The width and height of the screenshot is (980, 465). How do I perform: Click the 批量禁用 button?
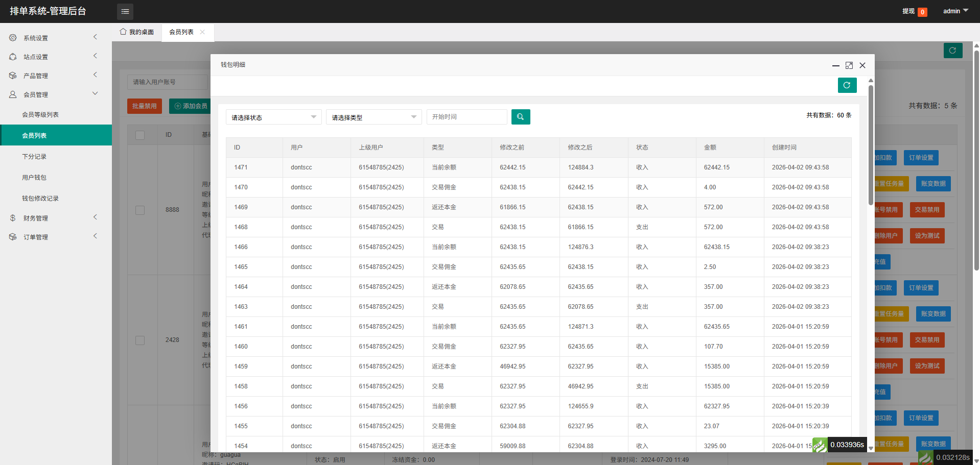(x=145, y=106)
